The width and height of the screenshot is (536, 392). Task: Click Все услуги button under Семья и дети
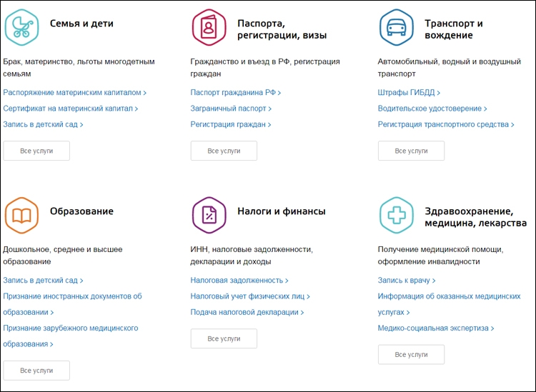coord(36,151)
